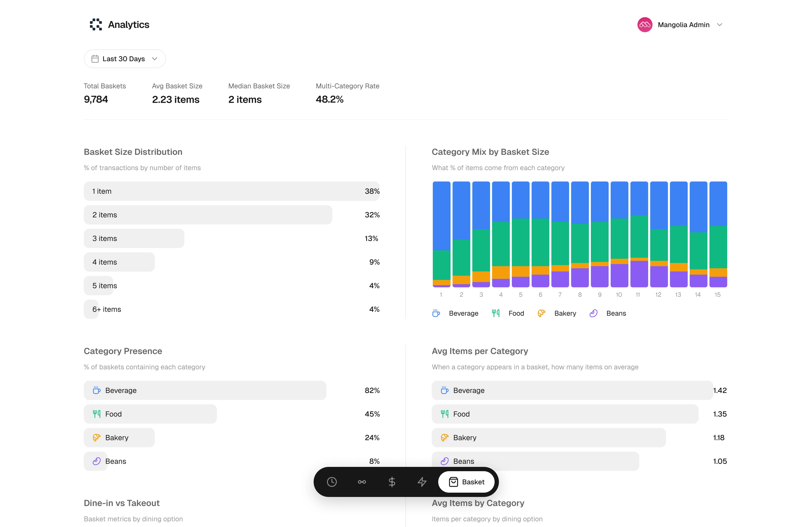Select the clock icon in the bottom dock
Image resolution: width=812 pixels, height=527 pixels.
tap(331, 482)
